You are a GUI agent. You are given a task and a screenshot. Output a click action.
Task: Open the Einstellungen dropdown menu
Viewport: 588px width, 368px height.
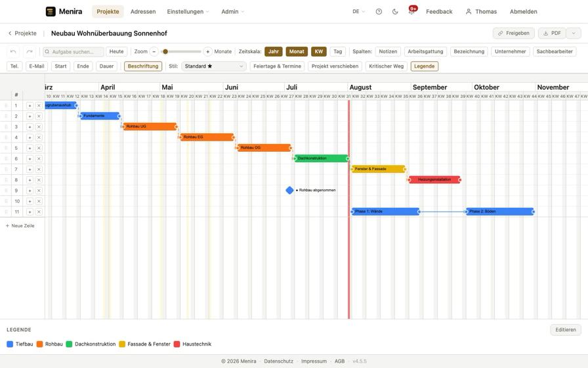pos(188,12)
